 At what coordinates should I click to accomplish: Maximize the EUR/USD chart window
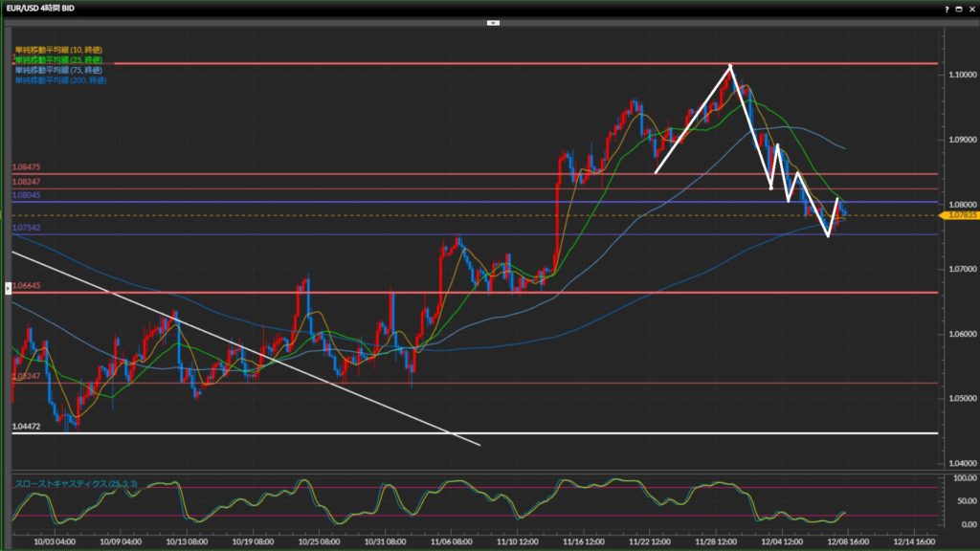959,8
